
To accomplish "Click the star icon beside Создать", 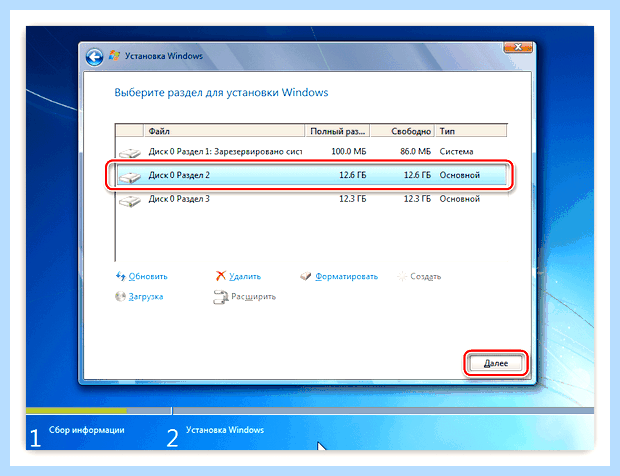I will click(402, 276).
